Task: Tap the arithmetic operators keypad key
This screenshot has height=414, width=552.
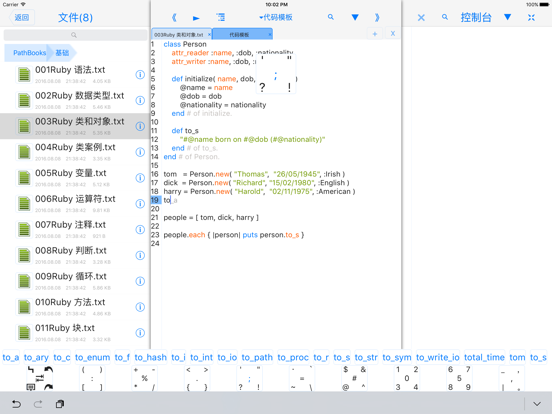Action: click(x=145, y=378)
